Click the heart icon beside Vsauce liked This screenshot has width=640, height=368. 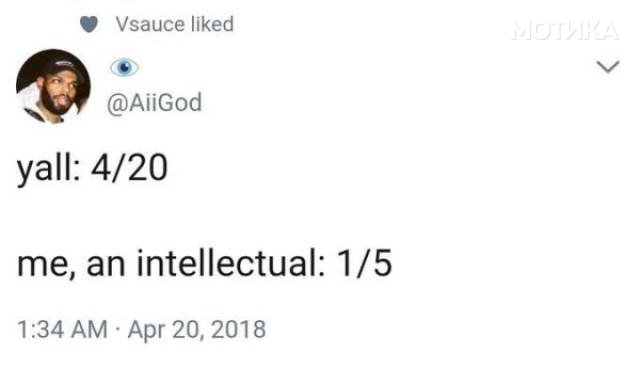pyautogui.click(x=89, y=24)
